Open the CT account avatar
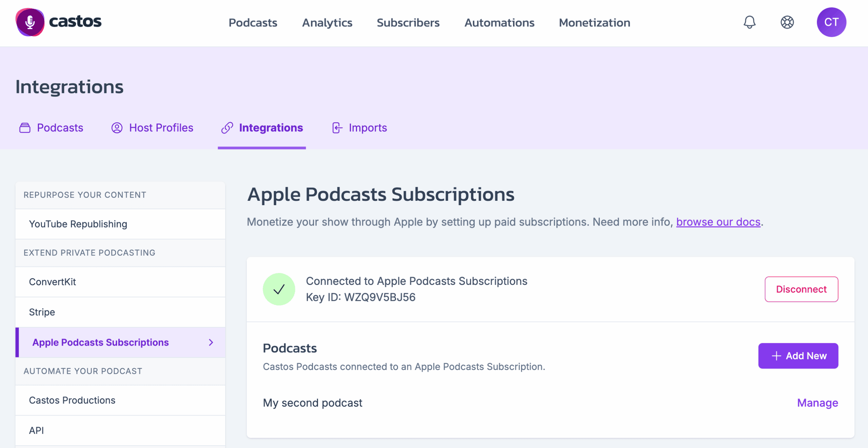Viewport: 868px width, 448px height. point(831,22)
